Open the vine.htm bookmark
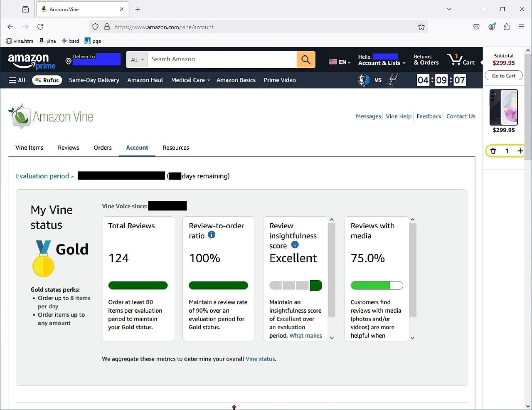The width and height of the screenshot is (532, 410). tap(20, 41)
